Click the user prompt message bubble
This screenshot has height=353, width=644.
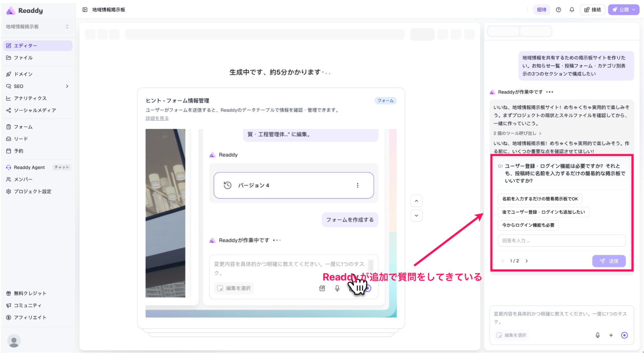(576, 66)
